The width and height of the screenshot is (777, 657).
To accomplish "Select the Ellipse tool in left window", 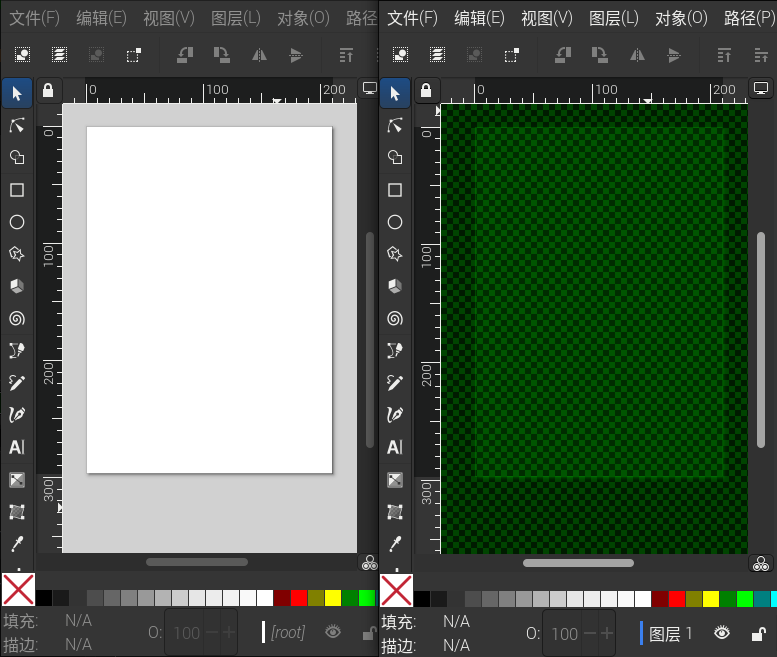I will tap(17, 222).
